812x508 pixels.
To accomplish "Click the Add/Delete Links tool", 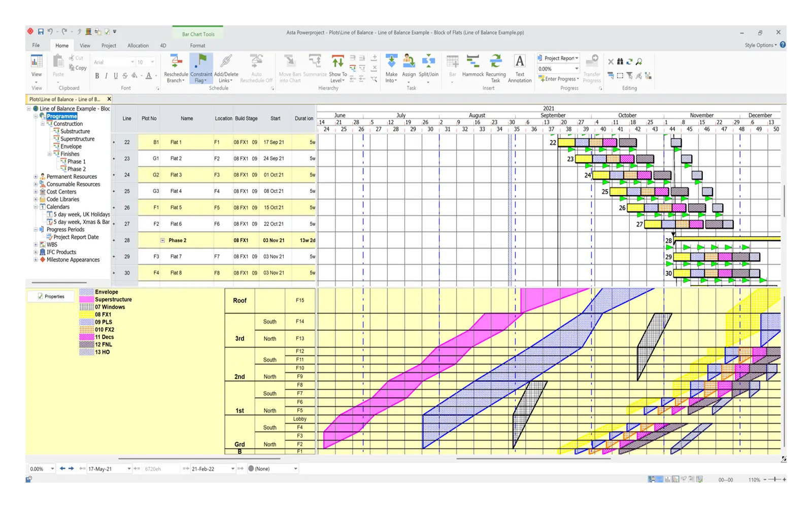I will pos(225,68).
